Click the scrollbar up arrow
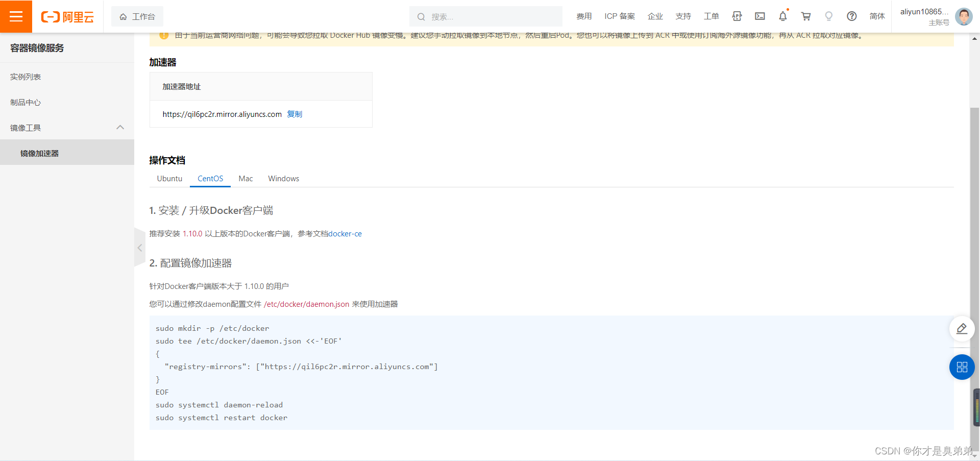Image resolution: width=980 pixels, height=461 pixels. click(975, 38)
